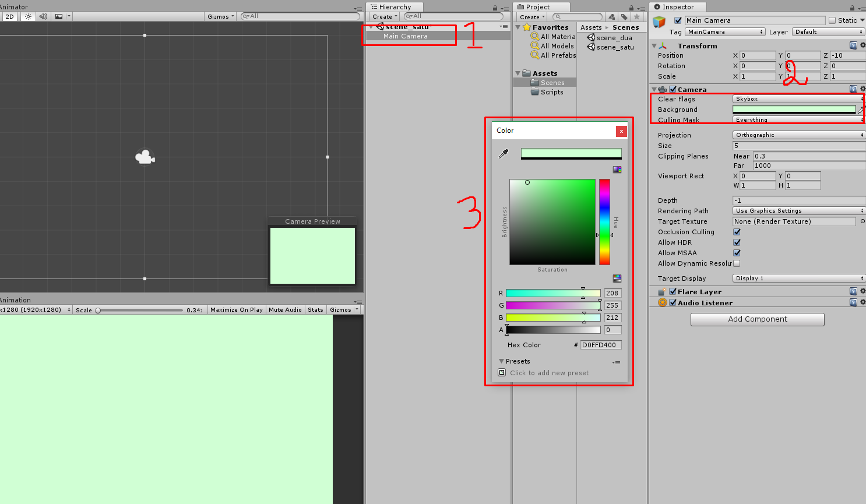Open the Camera component help icon

(853, 89)
